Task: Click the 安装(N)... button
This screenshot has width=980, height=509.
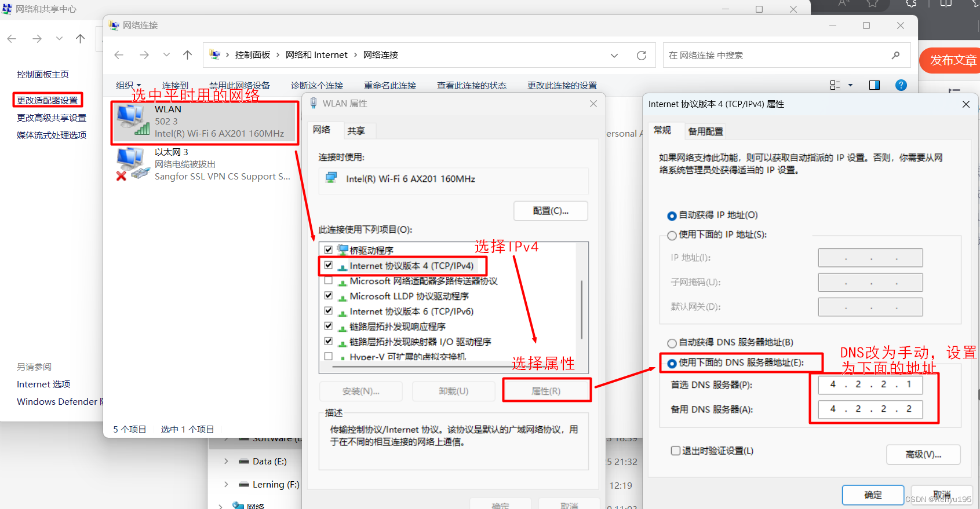Action: [x=360, y=391]
